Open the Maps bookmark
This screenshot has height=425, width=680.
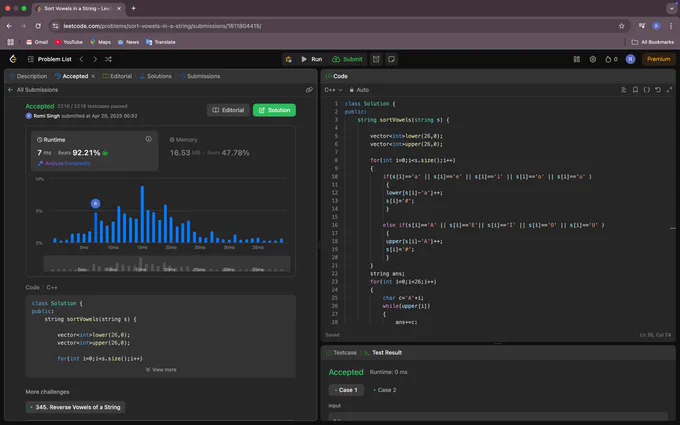[x=100, y=42]
